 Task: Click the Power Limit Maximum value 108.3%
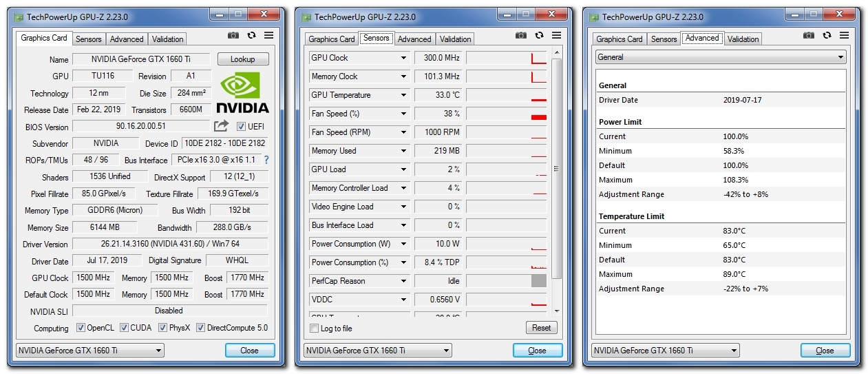[736, 180]
